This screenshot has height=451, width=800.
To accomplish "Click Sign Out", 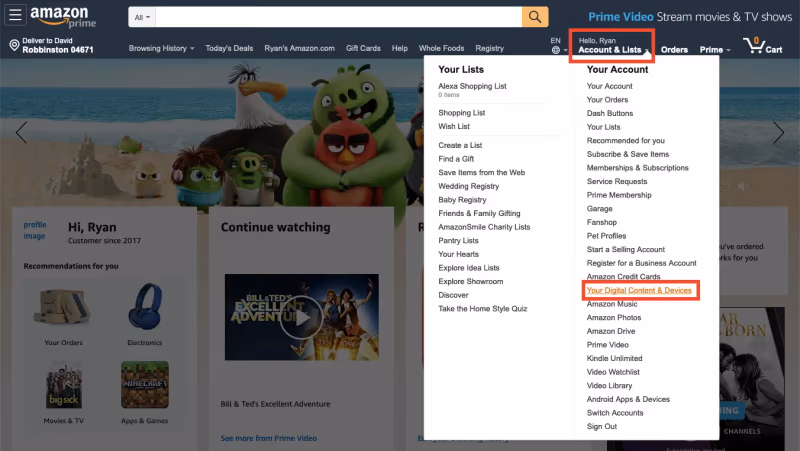I will (x=602, y=427).
